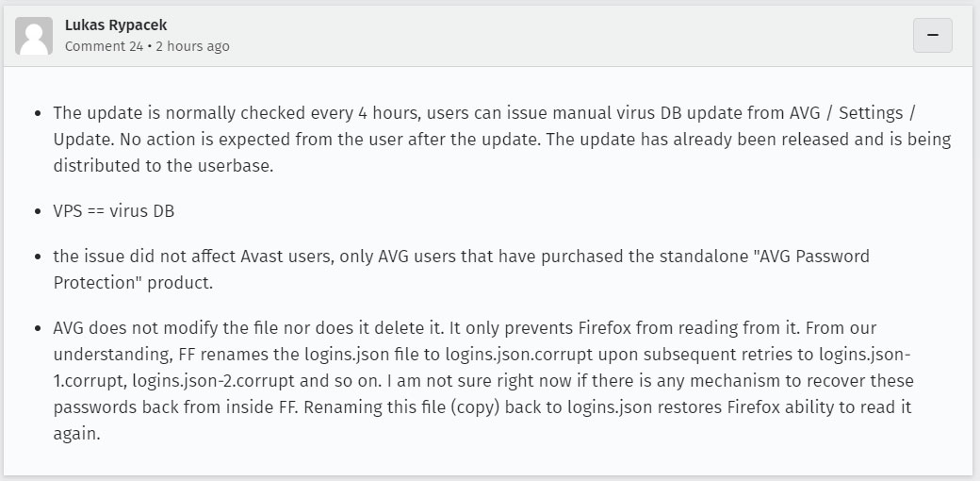Image resolution: width=980 pixels, height=481 pixels.
Task: Click empty space in the comment header bar
Action: pos(565,36)
